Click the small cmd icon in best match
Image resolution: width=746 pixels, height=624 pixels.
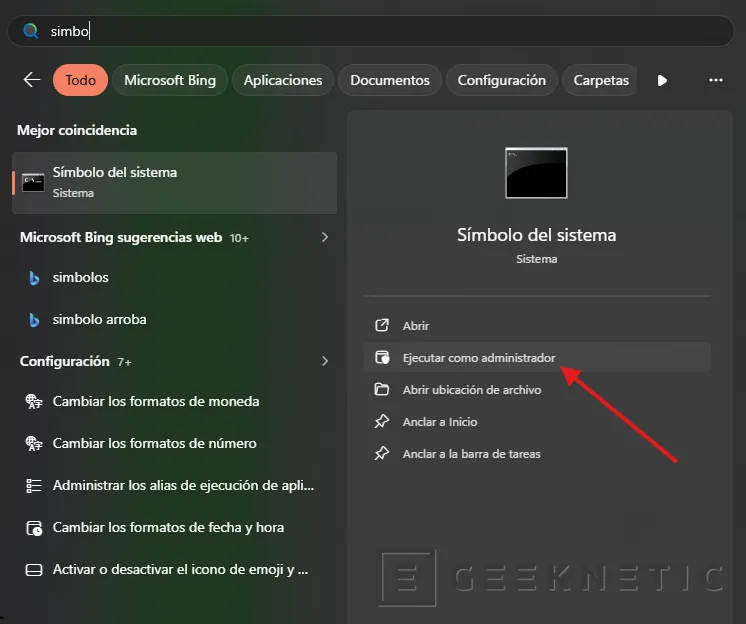coord(33,183)
